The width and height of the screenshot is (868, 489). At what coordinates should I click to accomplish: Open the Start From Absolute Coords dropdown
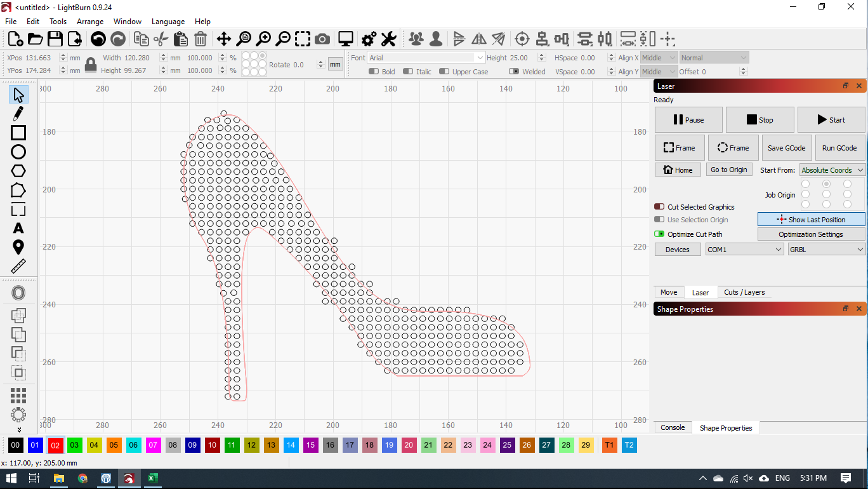coord(832,170)
